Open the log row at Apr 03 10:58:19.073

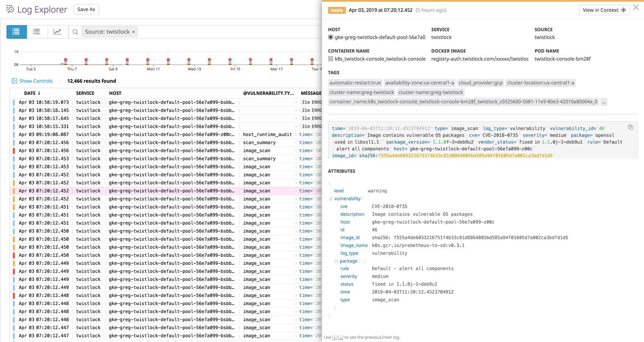166,103
